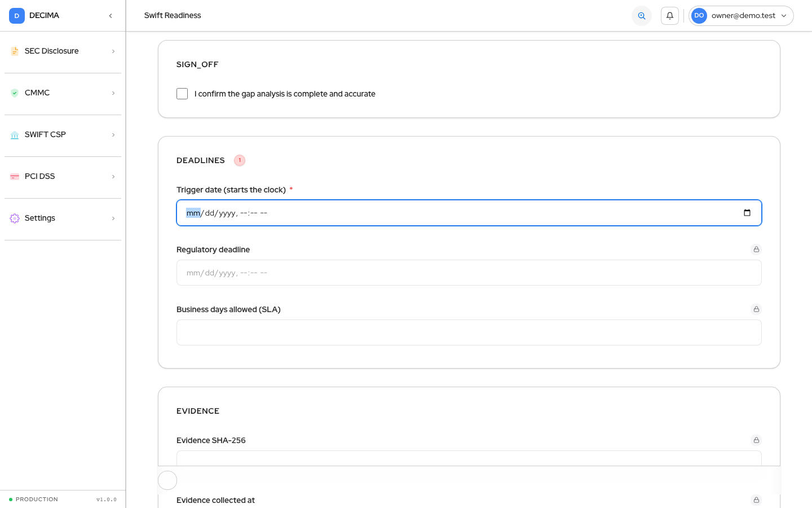
Task: Click the Deadlines error count badge
Action: [x=240, y=160]
